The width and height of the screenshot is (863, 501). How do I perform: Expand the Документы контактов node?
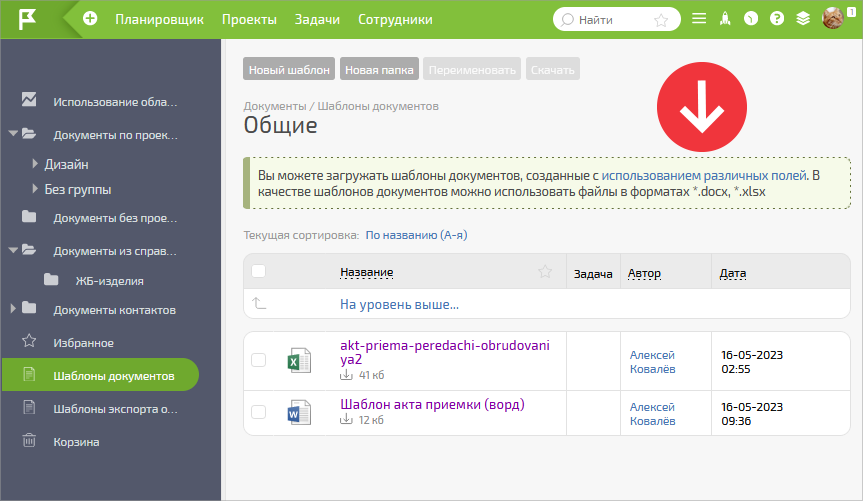click(x=13, y=308)
